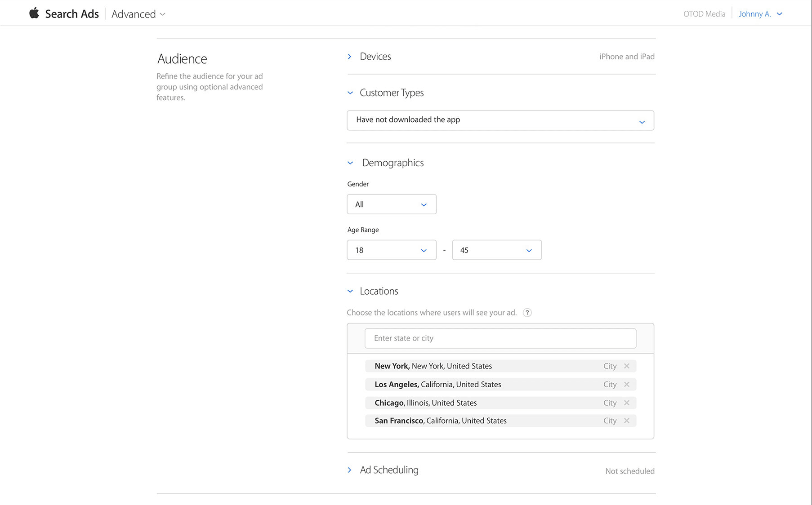The height and width of the screenshot is (505, 812).
Task: Collapse the Locations section chevron
Action: pos(350,291)
